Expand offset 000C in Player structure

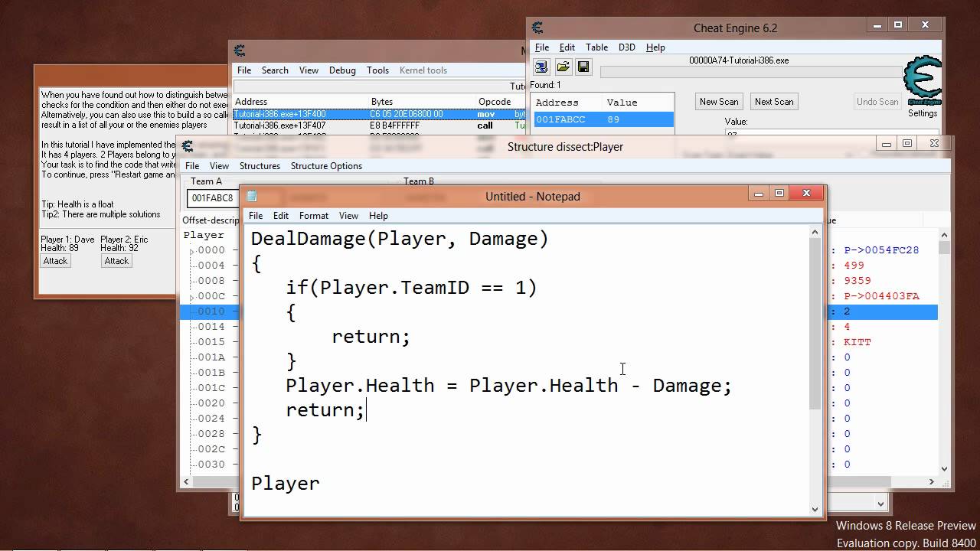point(192,296)
